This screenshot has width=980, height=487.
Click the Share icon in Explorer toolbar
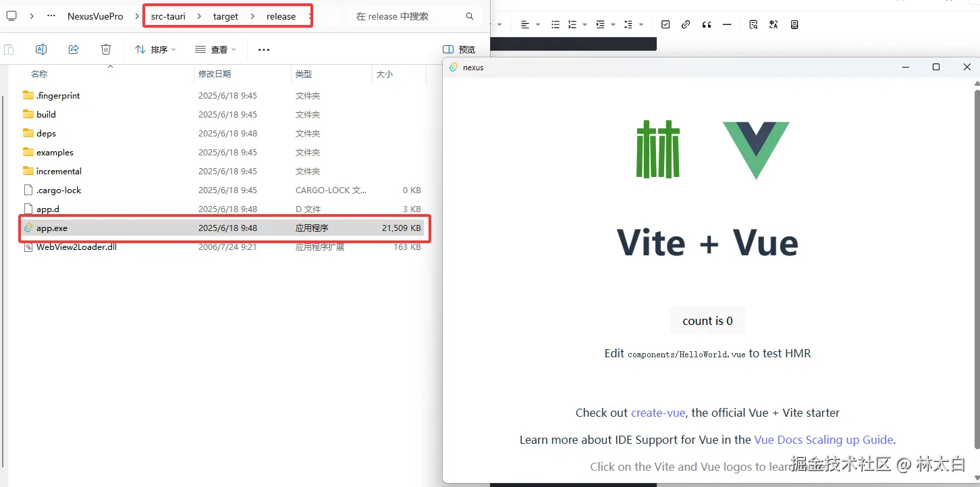[74, 49]
